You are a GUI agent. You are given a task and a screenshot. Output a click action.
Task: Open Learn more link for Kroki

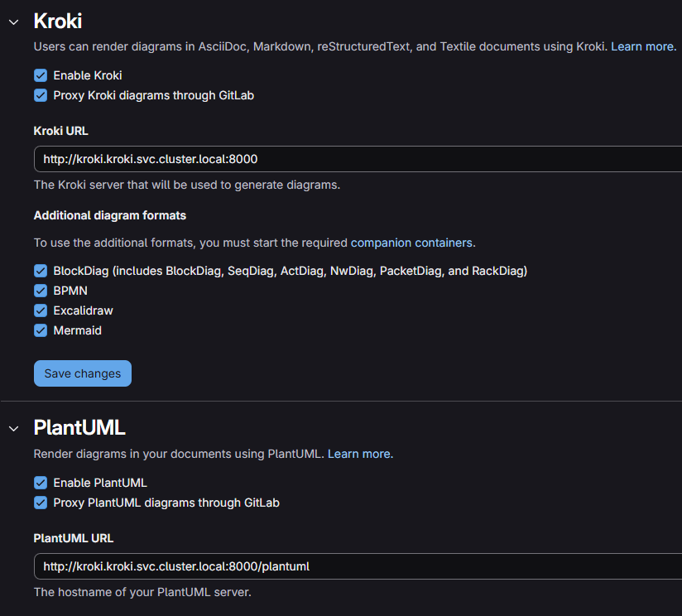click(x=644, y=46)
